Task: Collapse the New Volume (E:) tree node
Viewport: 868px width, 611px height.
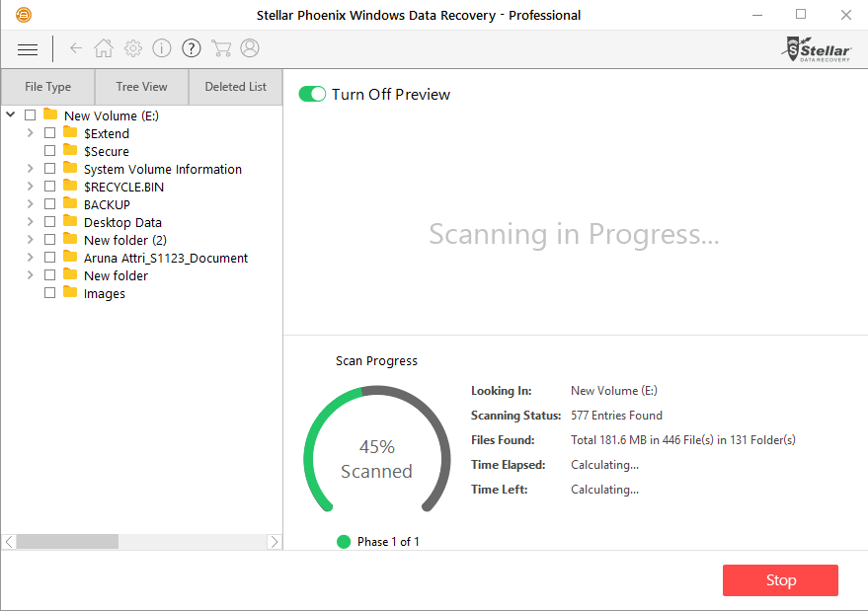Action: (x=11, y=115)
